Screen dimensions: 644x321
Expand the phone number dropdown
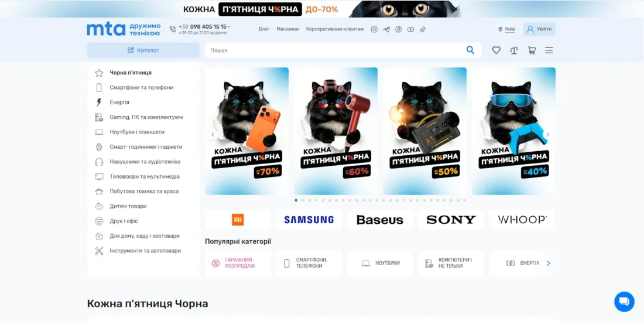pos(229,27)
